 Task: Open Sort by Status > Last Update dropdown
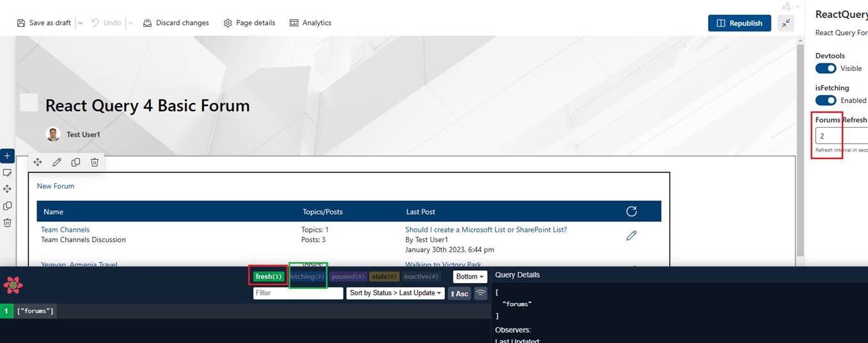coord(395,293)
